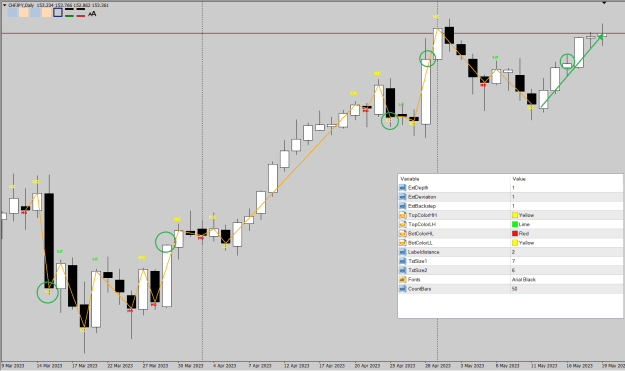625x371 pixels.
Task: Click the CountBars variable icon
Action: point(403,289)
